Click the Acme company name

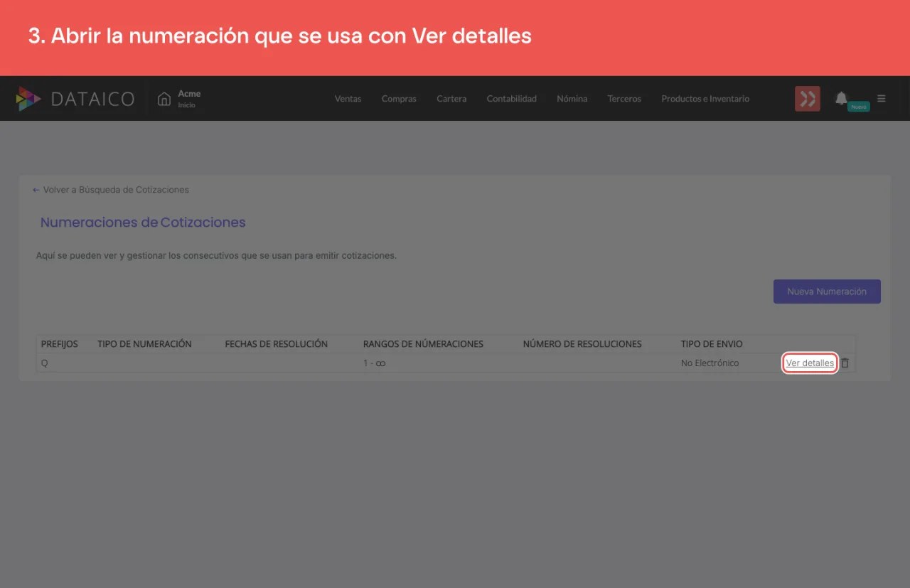(189, 94)
